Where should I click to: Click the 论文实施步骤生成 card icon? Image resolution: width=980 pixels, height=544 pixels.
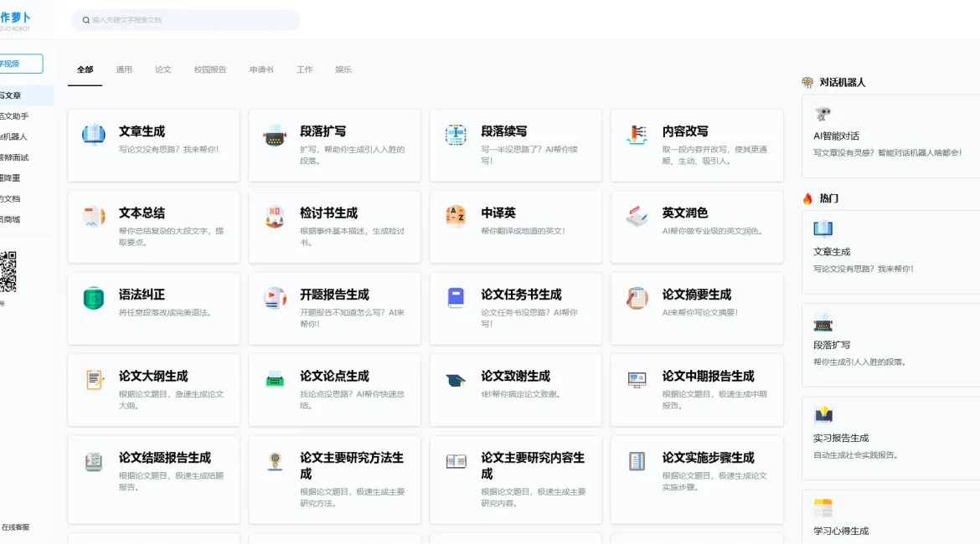pyautogui.click(x=637, y=461)
